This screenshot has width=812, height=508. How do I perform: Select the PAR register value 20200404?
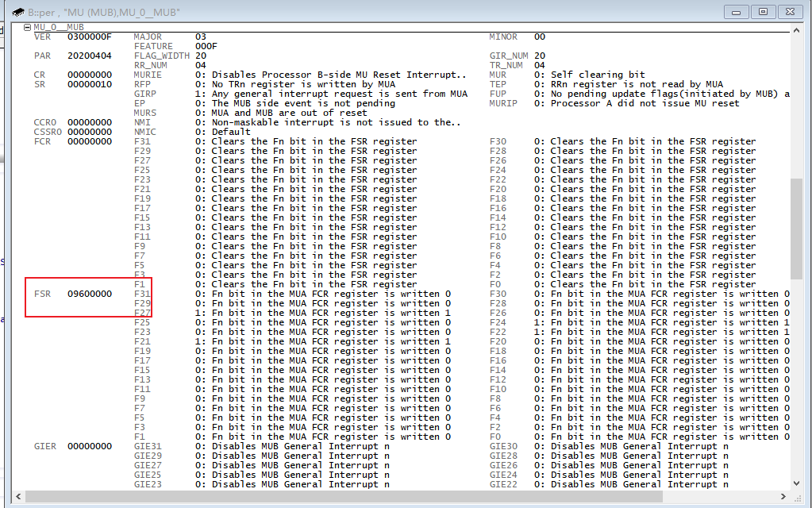click(x=90, y=56)
